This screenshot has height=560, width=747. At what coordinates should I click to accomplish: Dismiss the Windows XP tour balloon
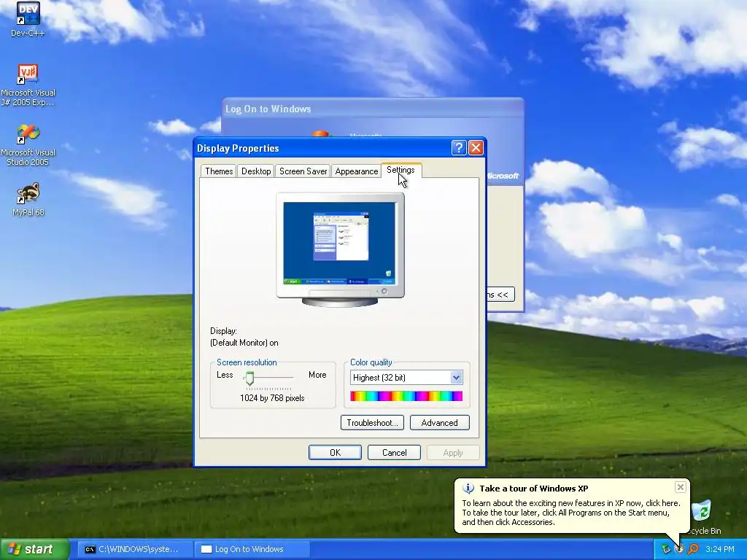tap(681, 486)
